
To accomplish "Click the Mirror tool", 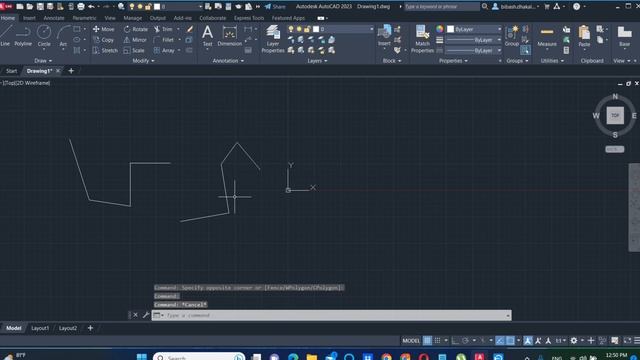I will coord(135,40).
